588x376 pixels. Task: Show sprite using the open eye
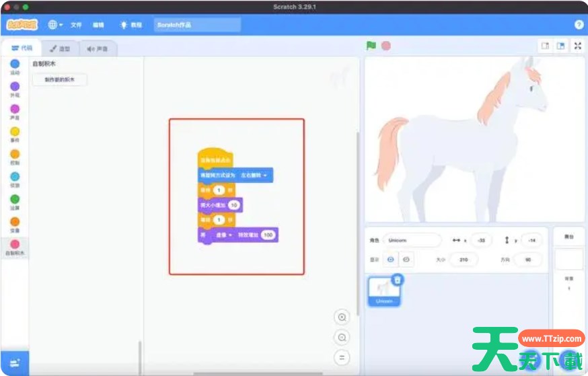coord(390,260)
